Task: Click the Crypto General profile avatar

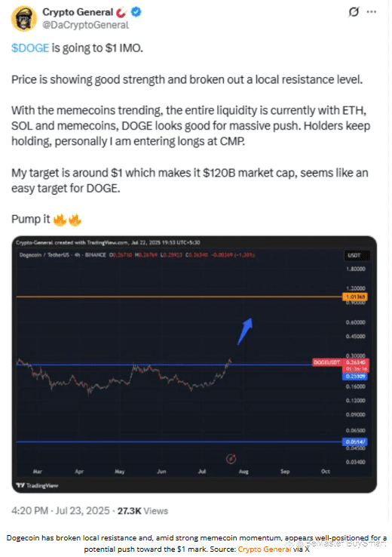Action: tap(24, 18)
